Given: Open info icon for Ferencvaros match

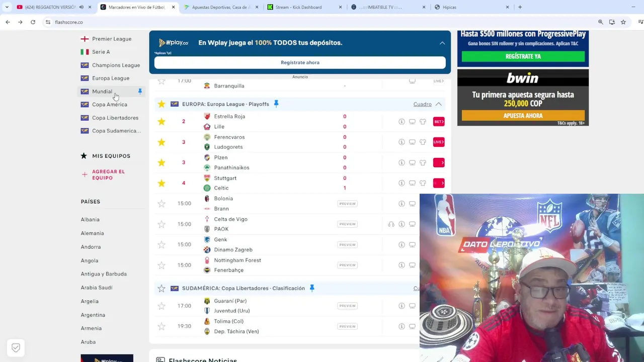Looking at the screenshot, I should (x=401, y=142).
